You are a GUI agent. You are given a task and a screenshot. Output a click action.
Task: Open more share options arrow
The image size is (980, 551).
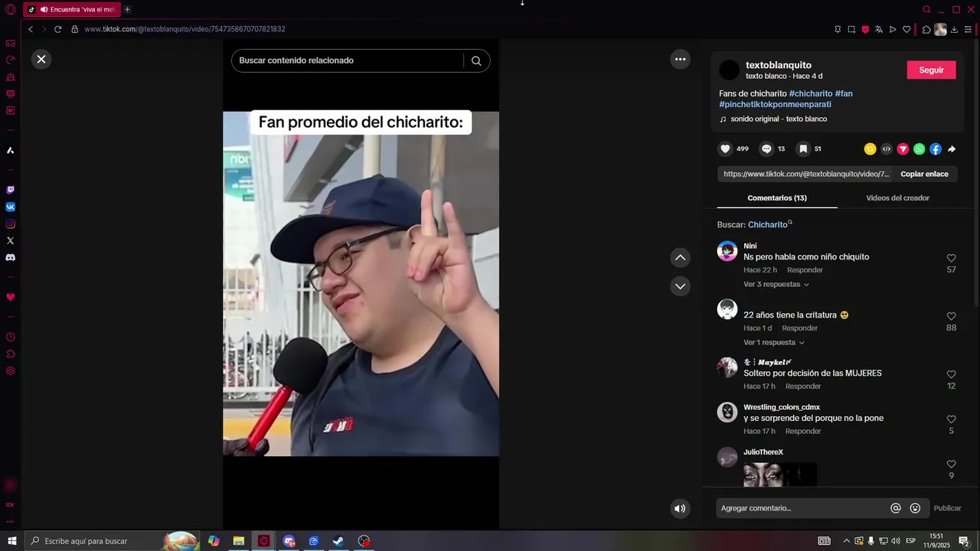tap(952, 149)
